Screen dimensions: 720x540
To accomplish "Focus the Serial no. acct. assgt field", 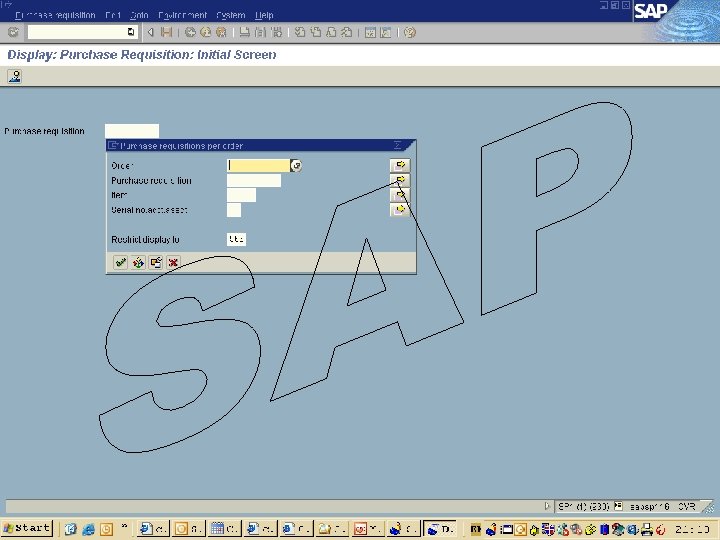I will (x=234, y=210).
